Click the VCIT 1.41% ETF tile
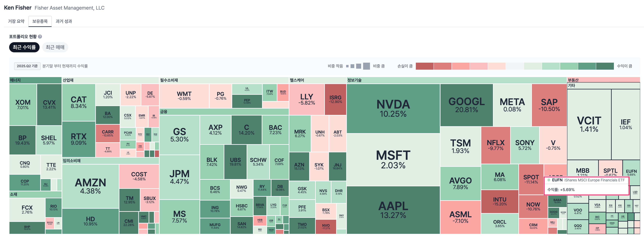 (589, 124)
